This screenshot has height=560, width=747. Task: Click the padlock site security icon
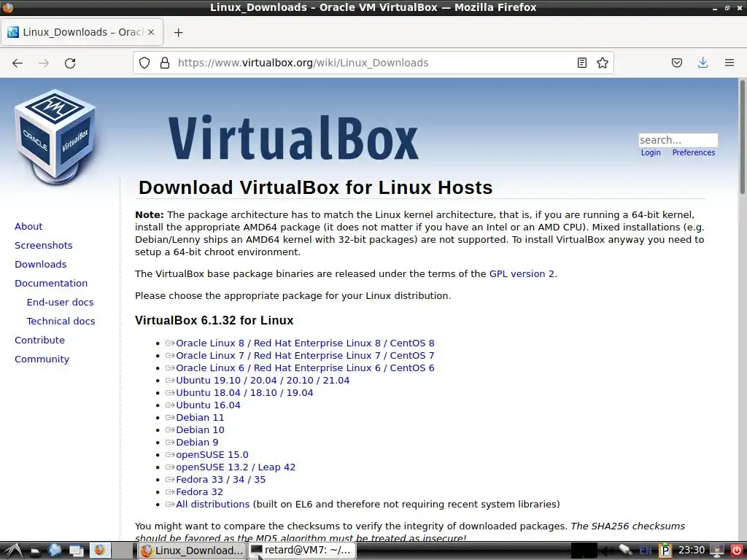click(x=165, y=63)
